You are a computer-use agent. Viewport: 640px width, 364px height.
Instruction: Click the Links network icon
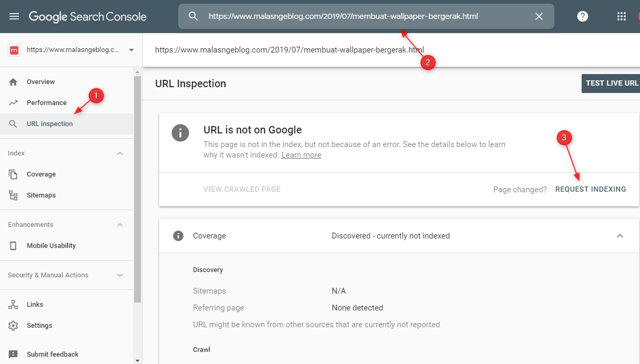(x=13, y=305)
